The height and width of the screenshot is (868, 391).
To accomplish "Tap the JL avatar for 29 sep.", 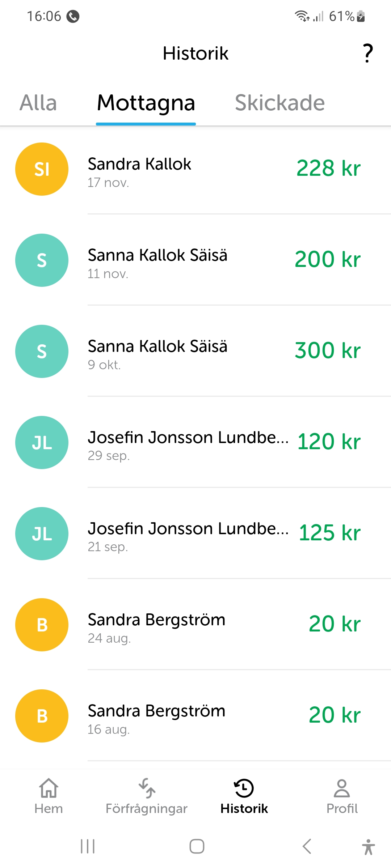I will [42, 443].
